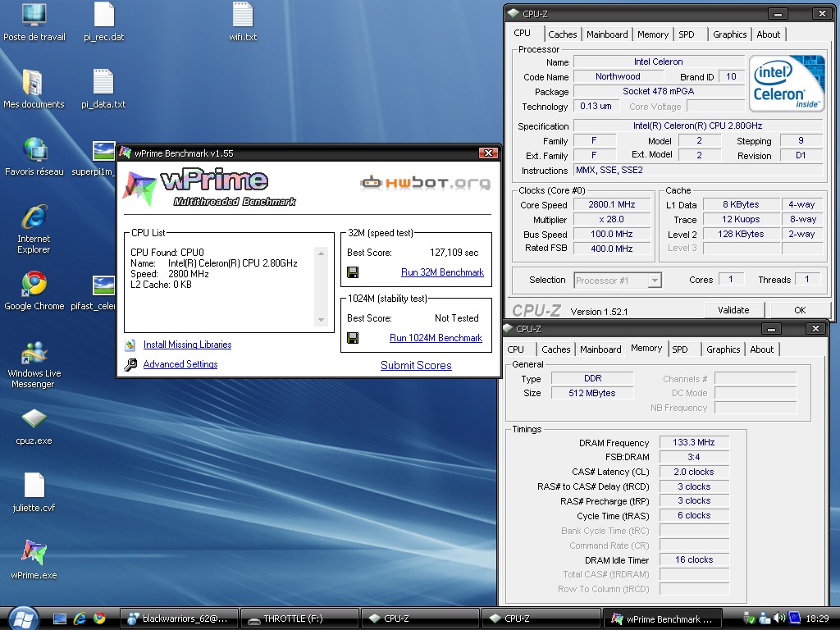The image size is (840, 630).
Task: Open Install Missing Libraries link
Action: (188, 345)
